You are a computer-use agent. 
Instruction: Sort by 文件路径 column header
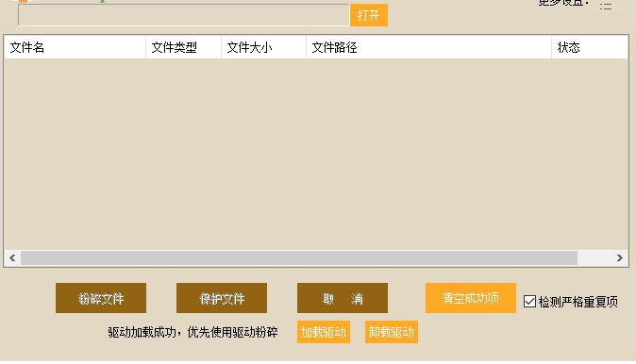tap(428, 47)
